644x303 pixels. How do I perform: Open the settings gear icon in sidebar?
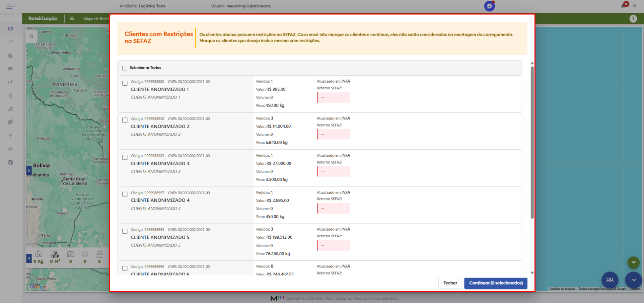(x=11, y=149)
